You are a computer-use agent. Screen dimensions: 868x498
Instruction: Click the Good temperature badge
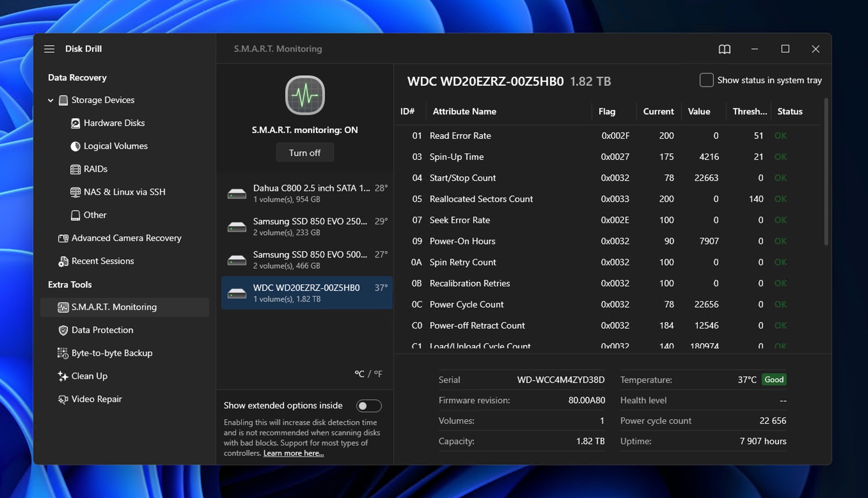[x=774, y=380]
